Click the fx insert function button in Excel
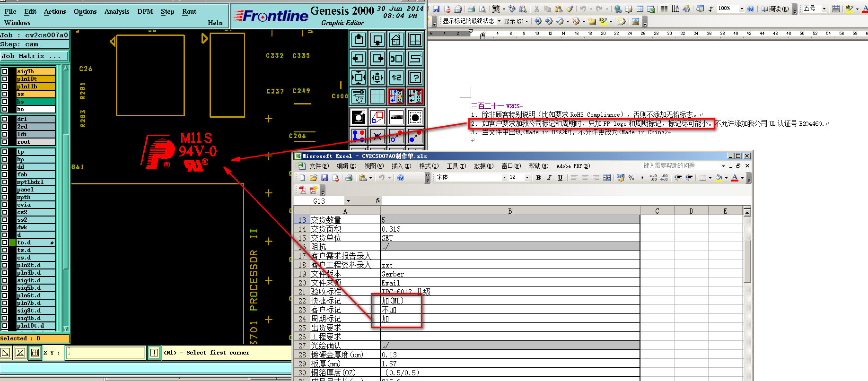This screenshot has width=868, height=381. pyautogui.click(x=378, y=201)
